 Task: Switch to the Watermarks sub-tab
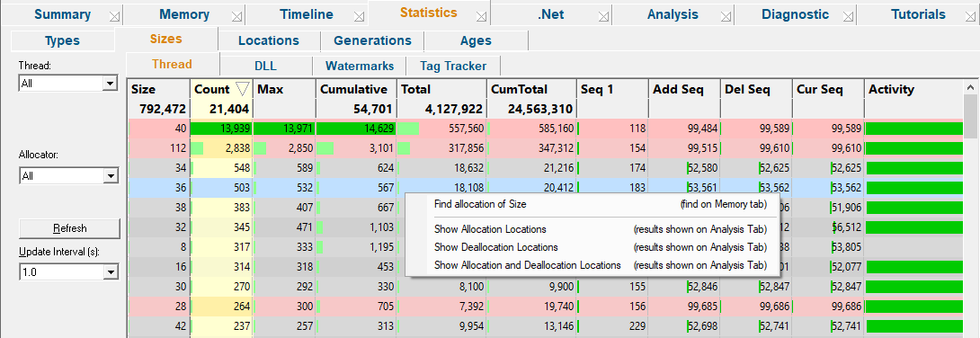click(x=360, y=66)
